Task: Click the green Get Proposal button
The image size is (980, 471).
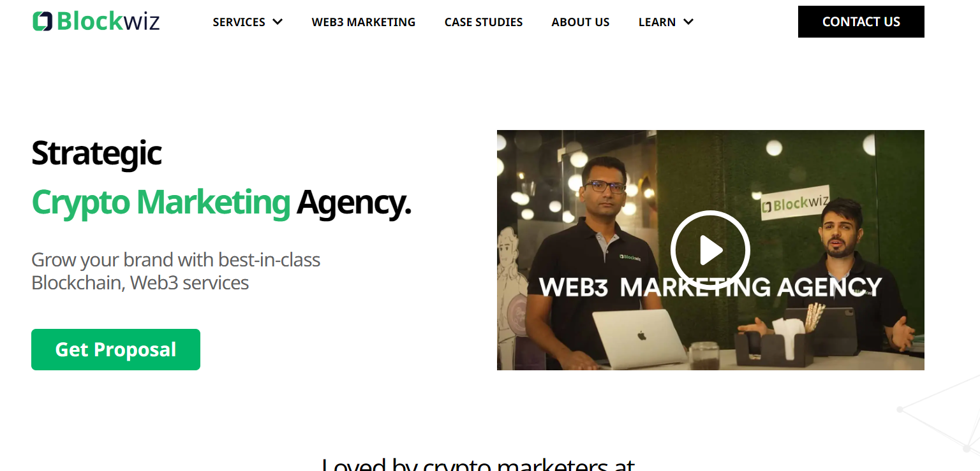Action: pos(115,349)
